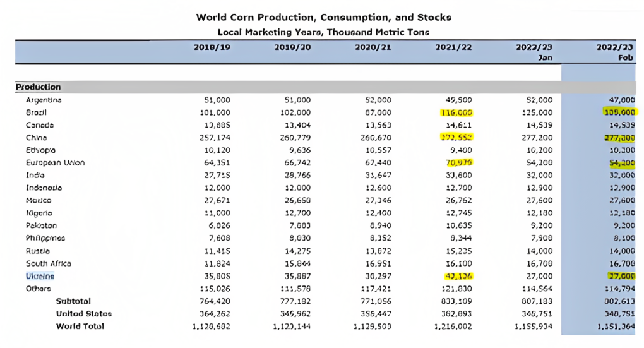Click Brazil's 101,000 value for 2018/19
The height and width of the screenshot is (348, 644).
click(215, 112)
